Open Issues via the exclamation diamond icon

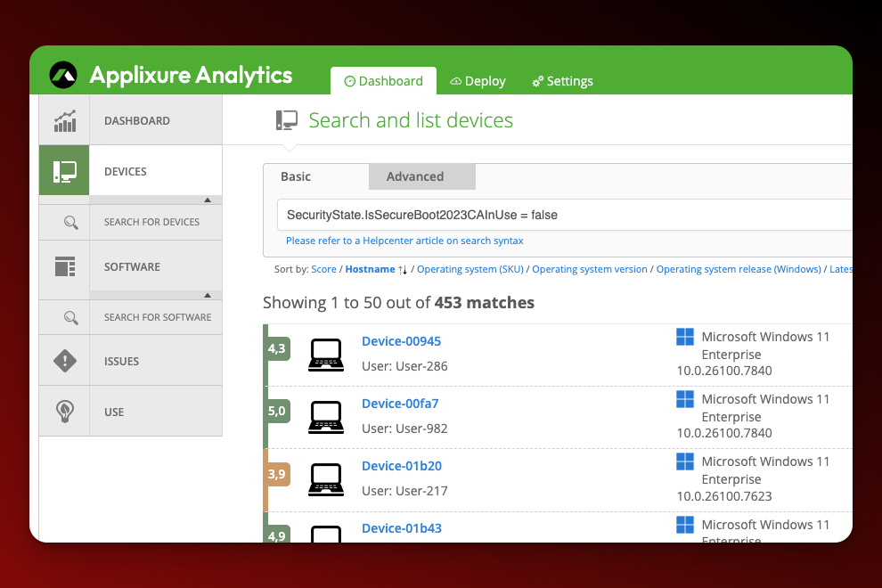[63, 360]
